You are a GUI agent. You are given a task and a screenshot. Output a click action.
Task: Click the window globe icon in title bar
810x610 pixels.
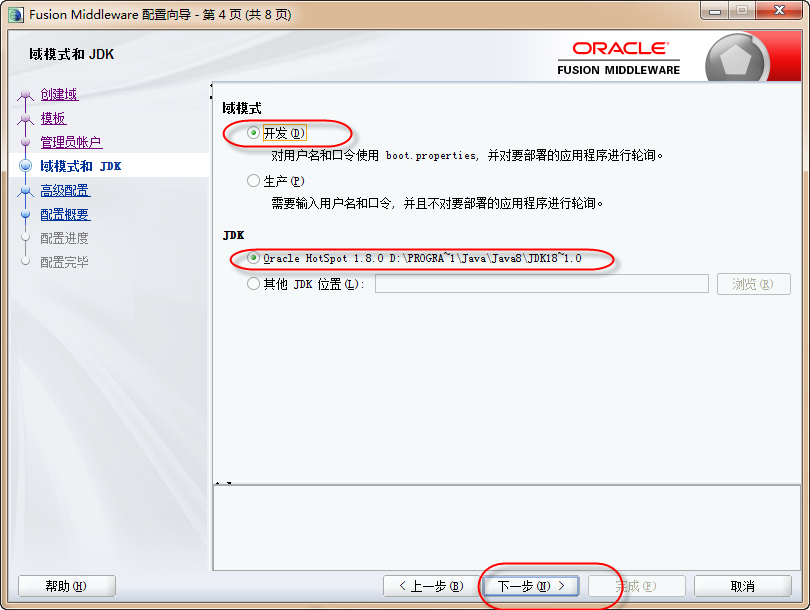16,14
